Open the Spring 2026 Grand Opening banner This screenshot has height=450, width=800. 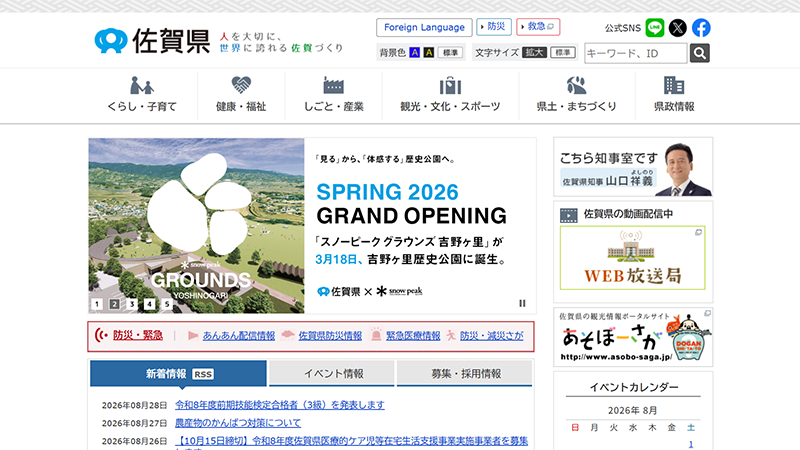coord(312,226)
